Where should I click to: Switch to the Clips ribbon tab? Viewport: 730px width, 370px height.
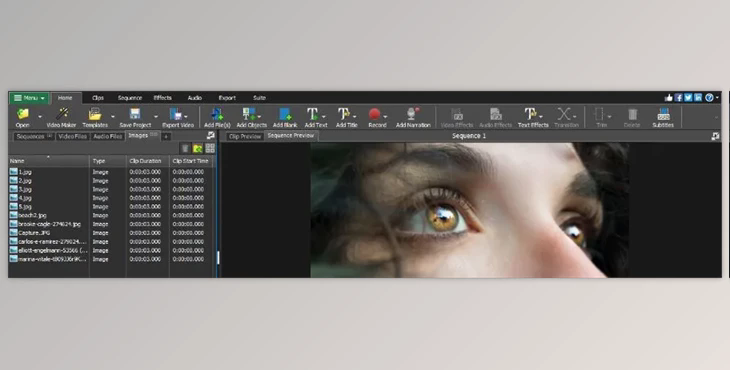click(98, 98)
